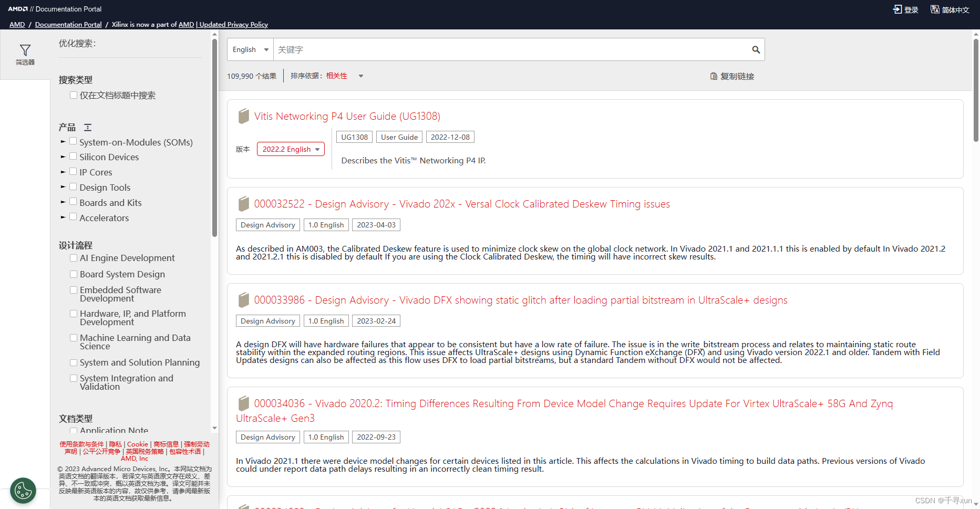
Task: Click the 隐私 footer link
Action: (x=116, y=444)
